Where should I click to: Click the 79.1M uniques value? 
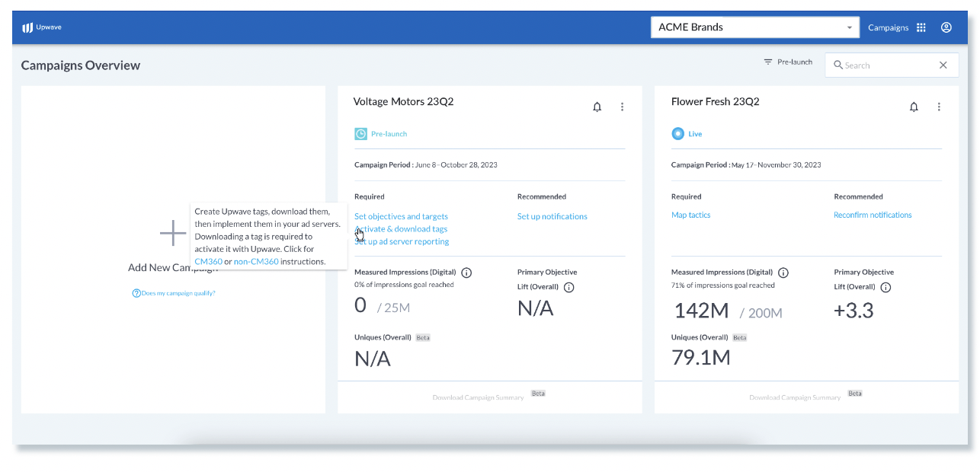[701, 357]
